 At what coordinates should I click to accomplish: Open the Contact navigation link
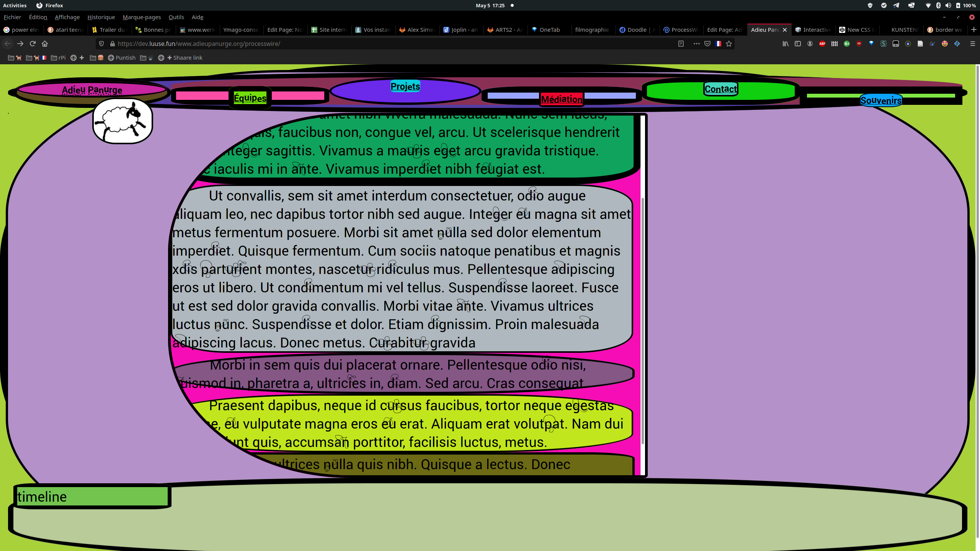(x=720, y=89)
